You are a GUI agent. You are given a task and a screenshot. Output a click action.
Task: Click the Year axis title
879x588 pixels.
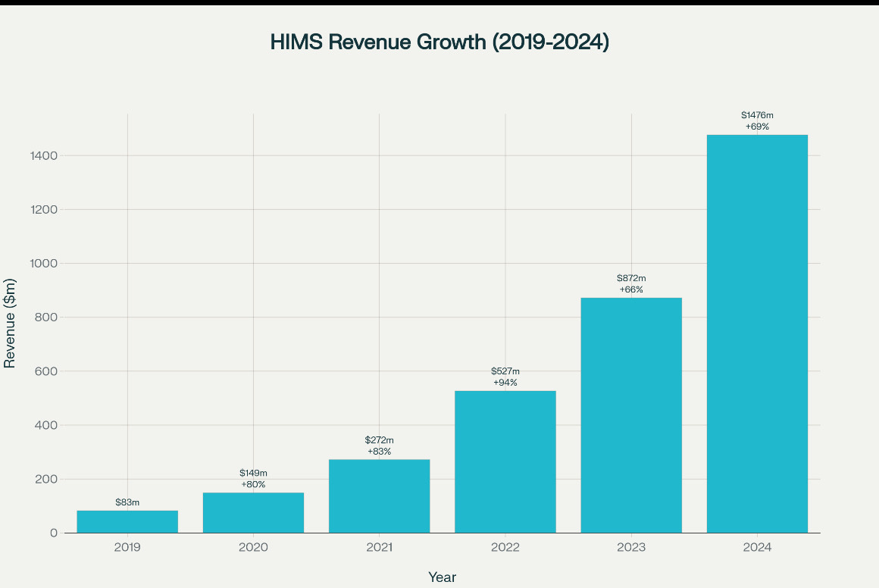click(443, 577)
